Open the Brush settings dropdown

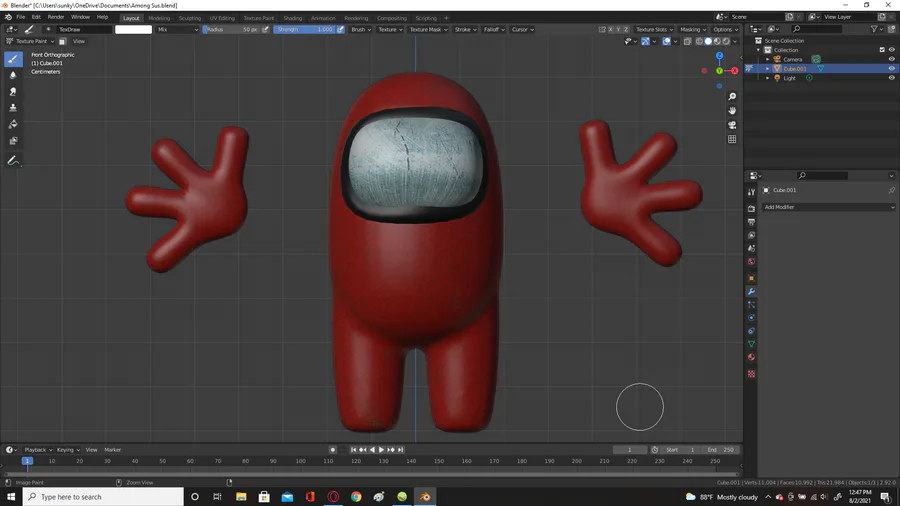[x=361, y=29]
